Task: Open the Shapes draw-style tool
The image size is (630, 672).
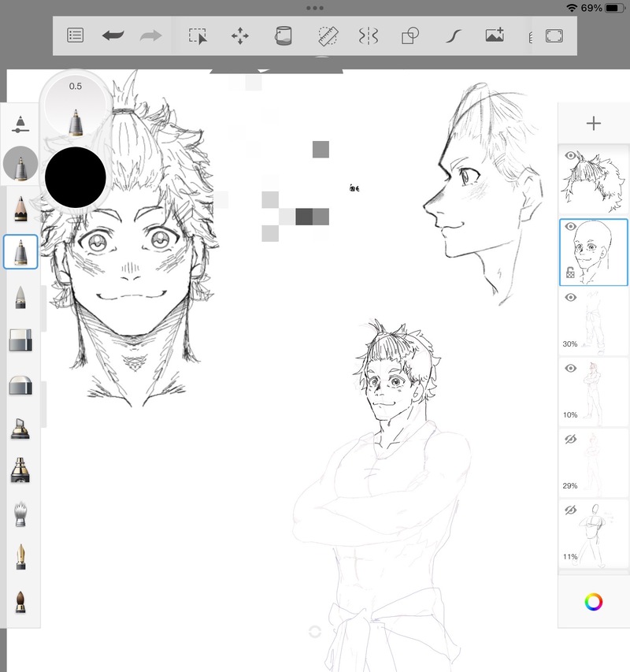Action: tap(409, 36)
